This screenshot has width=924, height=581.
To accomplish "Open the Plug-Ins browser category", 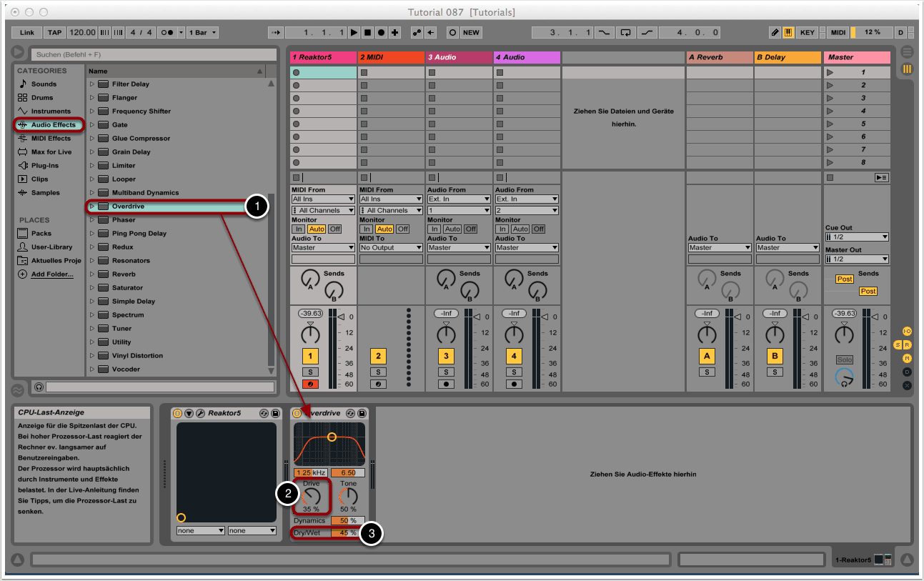I will [44, 166].
